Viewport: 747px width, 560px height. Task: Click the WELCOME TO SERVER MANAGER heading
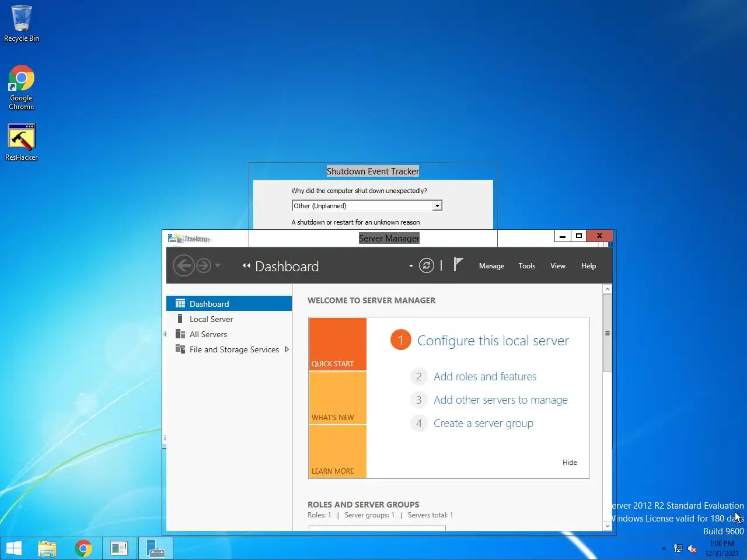372,300
